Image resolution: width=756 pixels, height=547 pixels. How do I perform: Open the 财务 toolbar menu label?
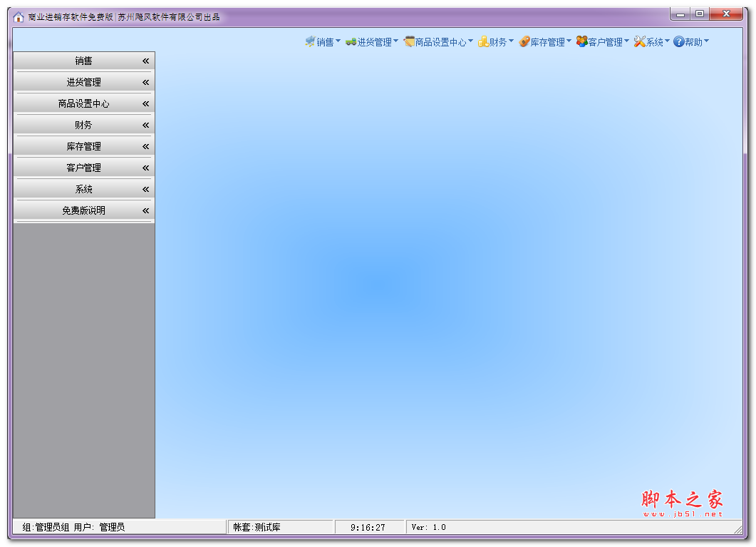pos(498,43)
